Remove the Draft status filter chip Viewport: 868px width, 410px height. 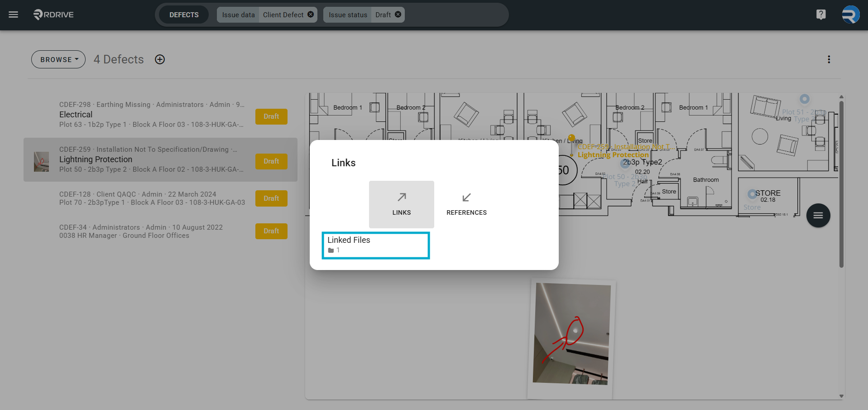pyautogui.click(x=398, y=14)
